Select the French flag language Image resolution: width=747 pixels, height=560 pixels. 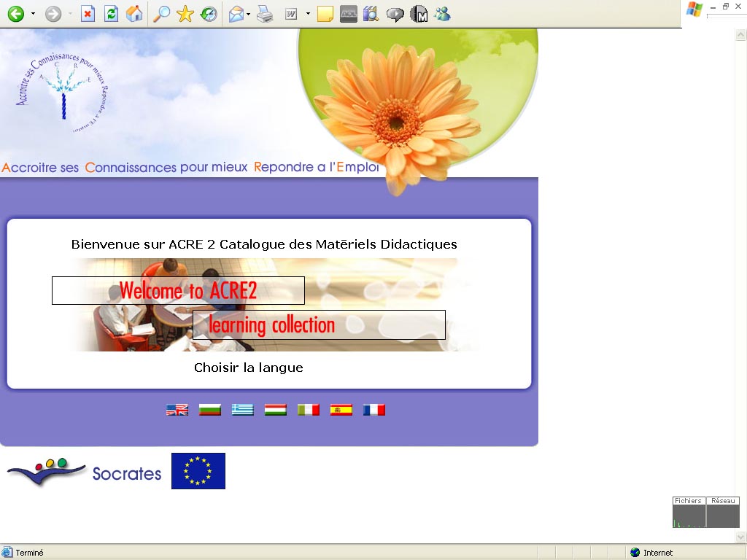(x=374, y=410)
